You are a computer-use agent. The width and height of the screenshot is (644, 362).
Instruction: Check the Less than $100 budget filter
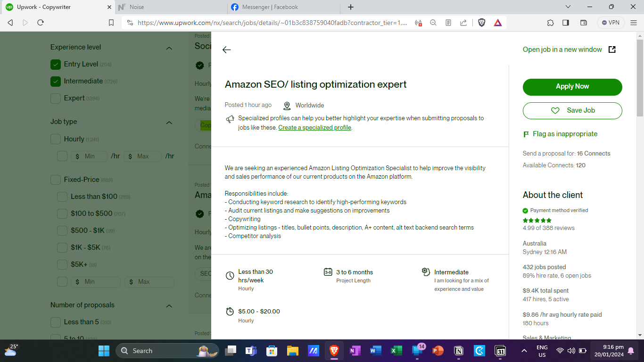click(x=62, y=197)
